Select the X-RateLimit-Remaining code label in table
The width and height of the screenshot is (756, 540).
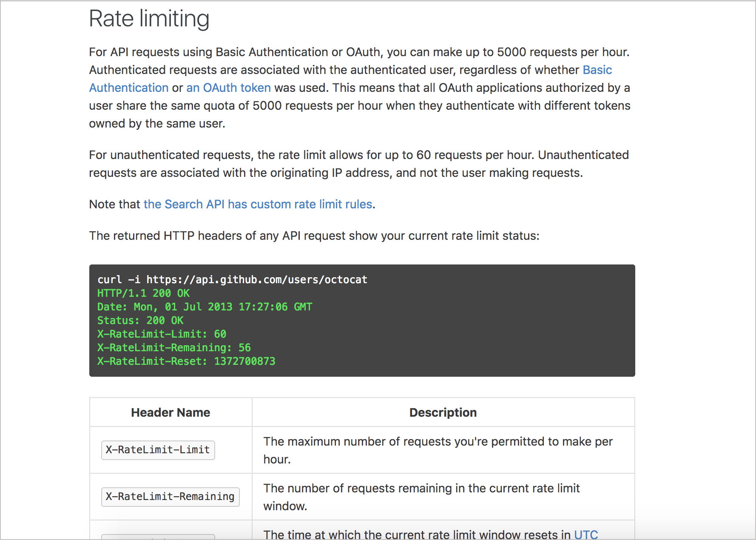pos(170,497)
